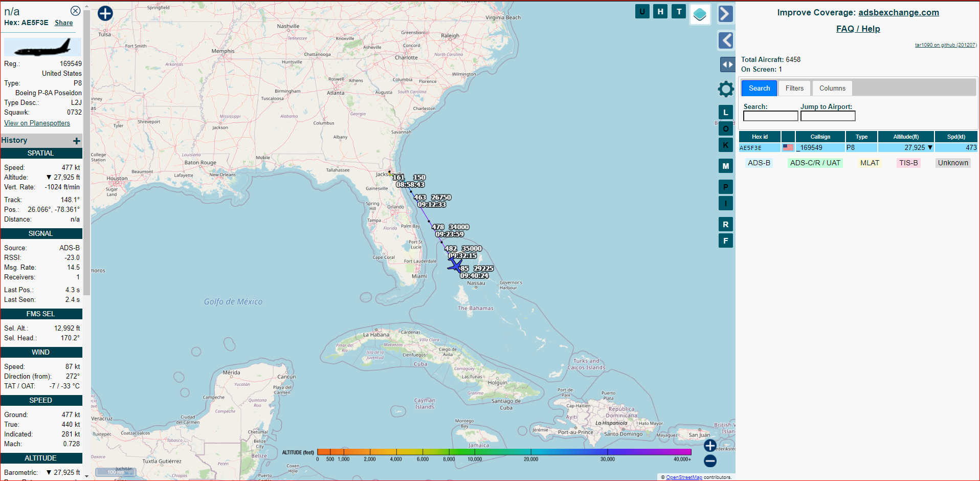Toggle the P button
The height and width of the screenshot is (481, 980).
tap(726, 187)
